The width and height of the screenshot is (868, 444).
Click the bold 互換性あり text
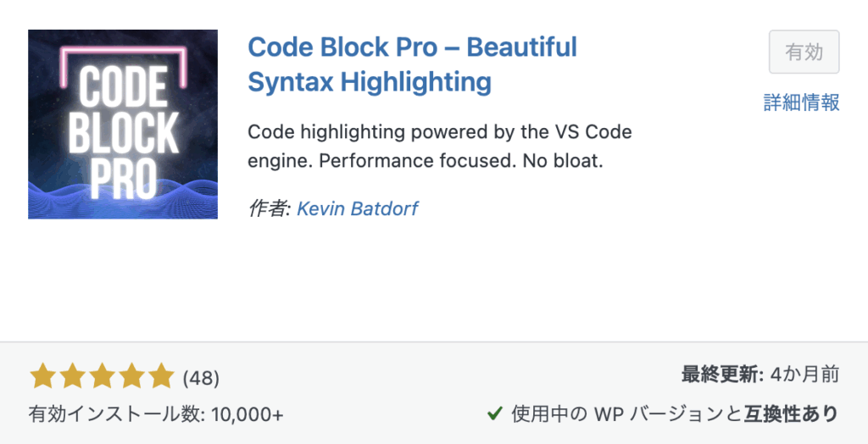[792, 414]
